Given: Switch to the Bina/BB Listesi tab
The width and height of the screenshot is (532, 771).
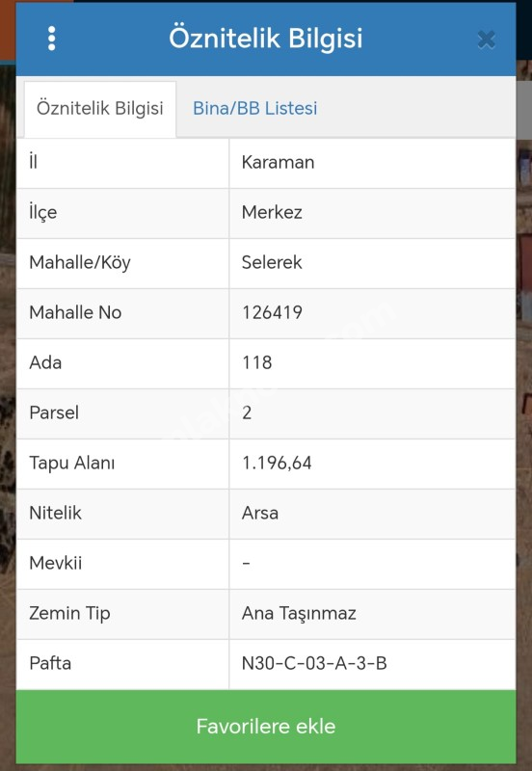Looking at the screenshot, I should pos(254,108).
